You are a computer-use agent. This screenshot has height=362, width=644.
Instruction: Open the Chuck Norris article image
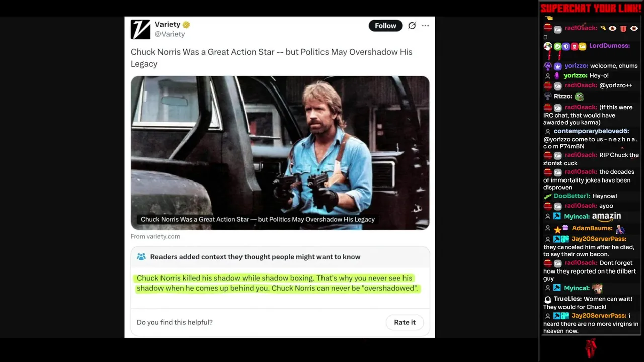point(280,153)
